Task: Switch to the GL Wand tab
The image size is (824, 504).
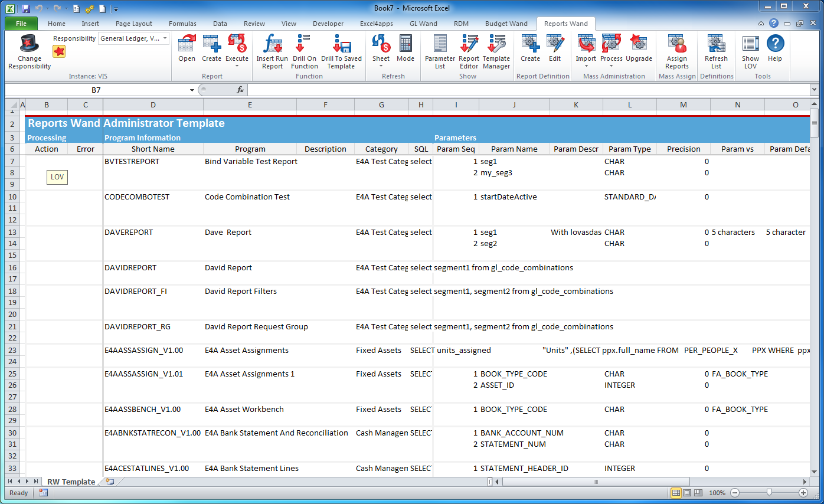Action: [424, 24]
